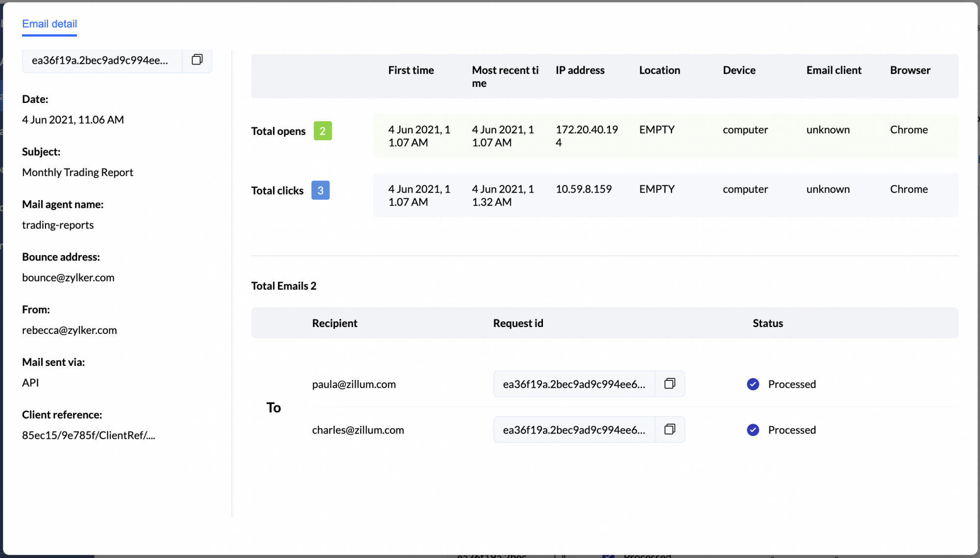Screen dimensions: 980x558
Task: Open the Email detail tab
Action: (49, 24)
